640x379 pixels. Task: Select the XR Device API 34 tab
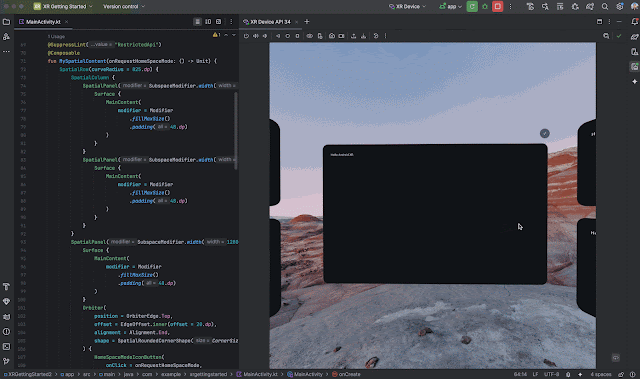coord(270,22)
